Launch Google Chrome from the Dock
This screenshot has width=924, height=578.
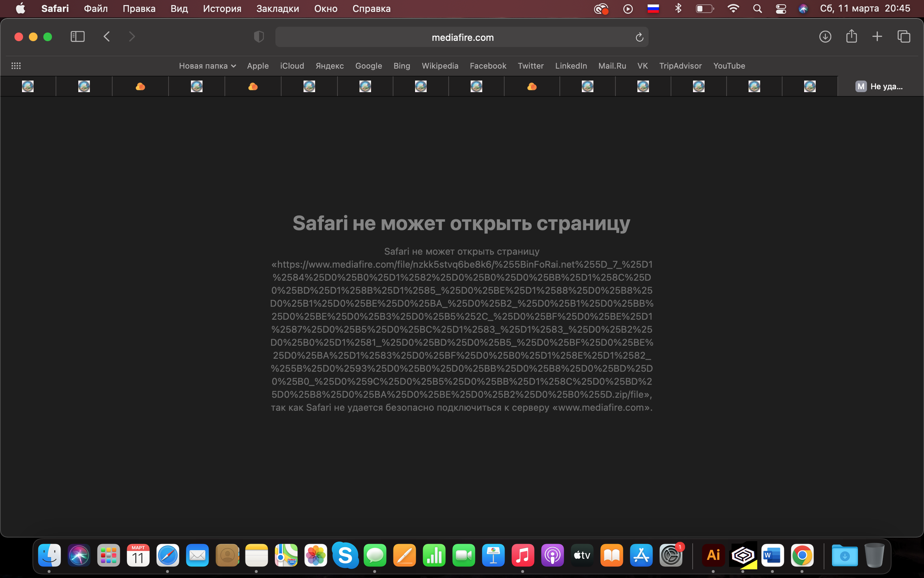pos(802,555)
